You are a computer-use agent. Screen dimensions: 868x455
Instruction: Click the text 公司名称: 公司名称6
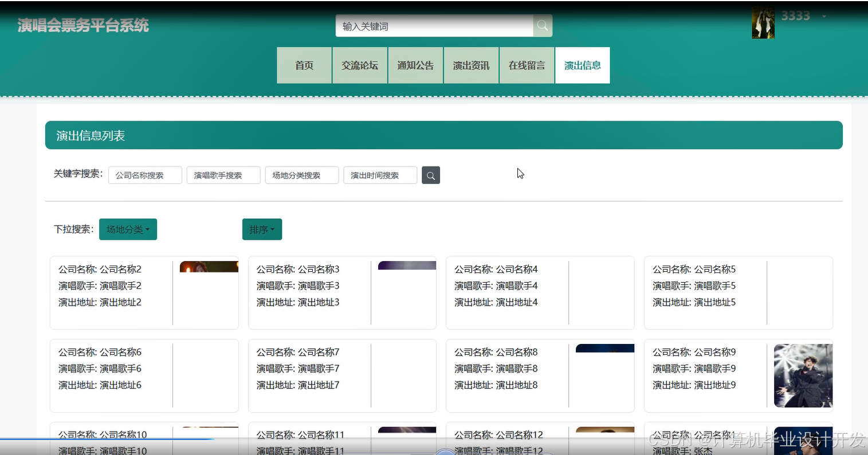100,352
